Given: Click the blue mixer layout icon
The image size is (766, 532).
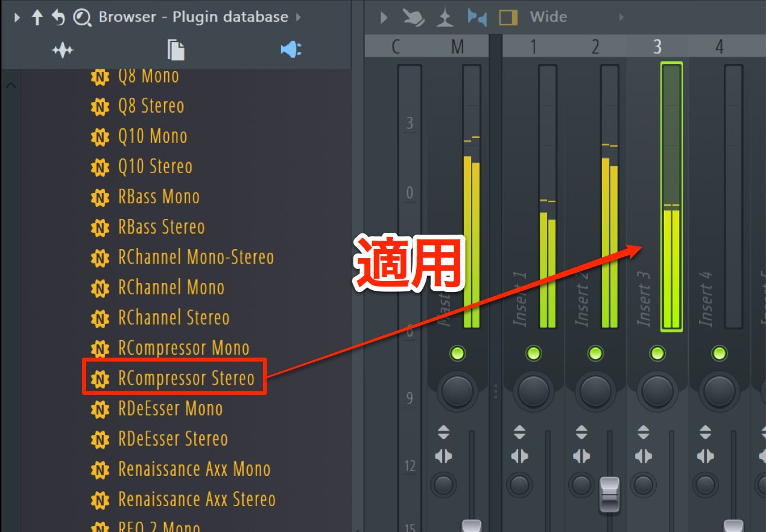Looking at the screenshot, I should pos(477,17).
